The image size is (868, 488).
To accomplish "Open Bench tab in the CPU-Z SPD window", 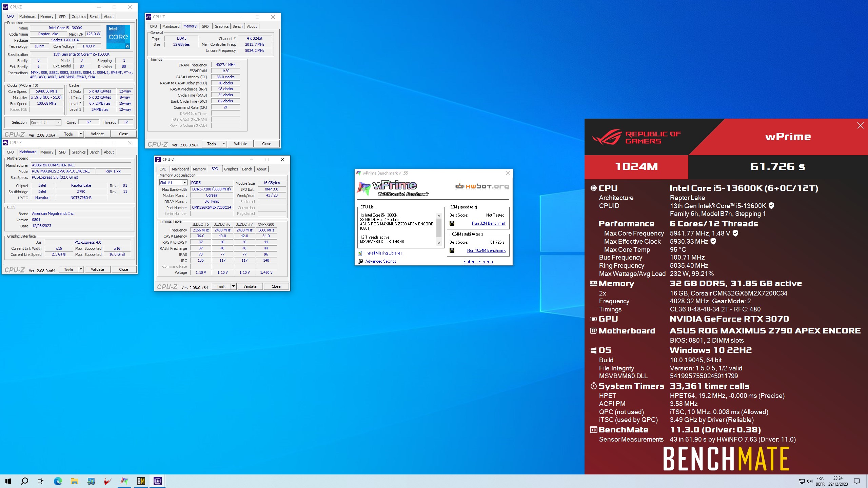I will (247, 169).
